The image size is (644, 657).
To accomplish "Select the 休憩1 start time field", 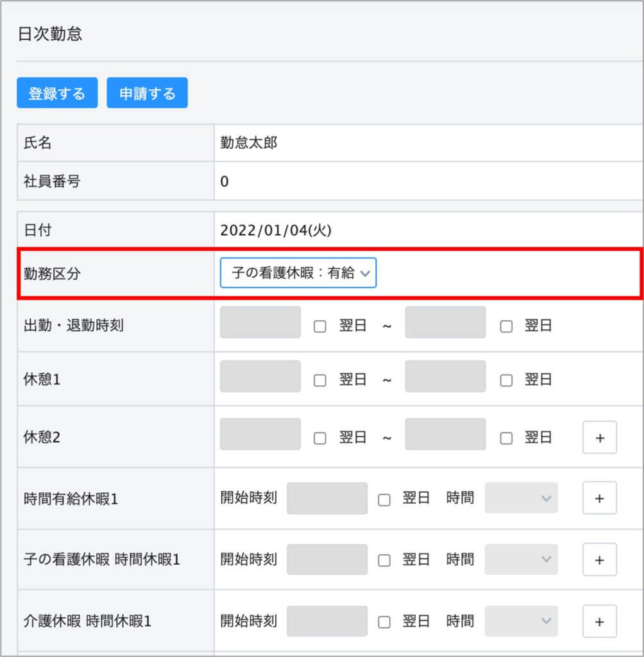I will pyautogui.click(x=260, y=376).
